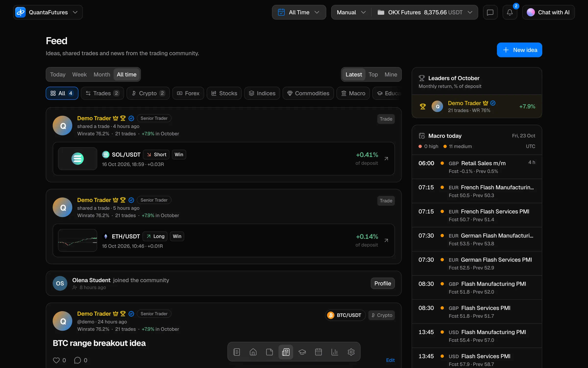Image resolution: width=588 pixels, height=368 pixels.
Task: Open the ETH/USDT trade arrow link
Action: [386, 240]
